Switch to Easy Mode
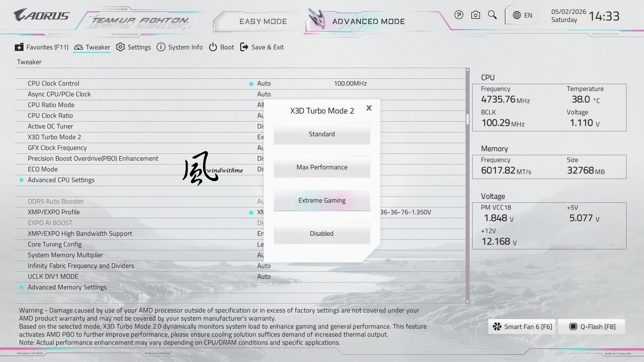 click(263, 21)
